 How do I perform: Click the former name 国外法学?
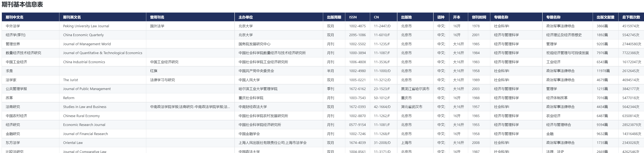point(157,26)
